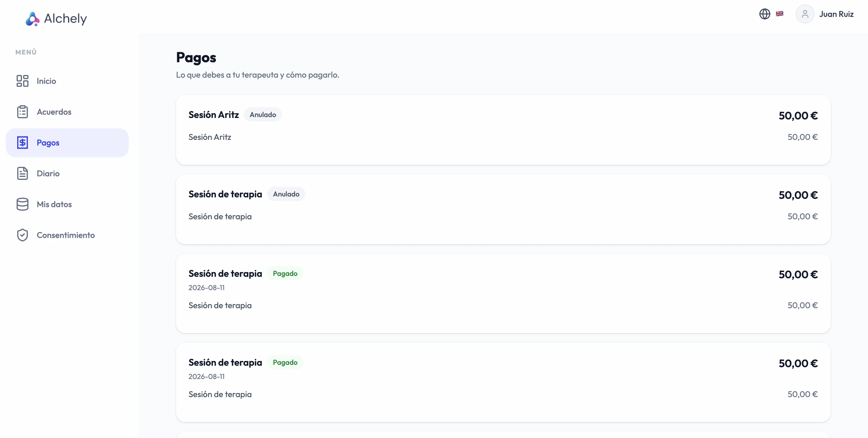
Task: Click the Alchely brand name
Action: point(66,19)
